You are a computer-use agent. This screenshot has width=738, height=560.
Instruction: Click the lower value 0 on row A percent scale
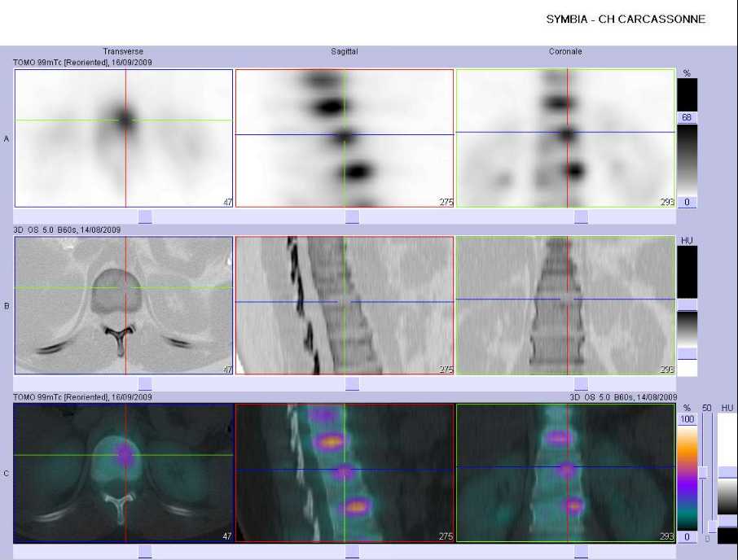click(x=687, y=202)
